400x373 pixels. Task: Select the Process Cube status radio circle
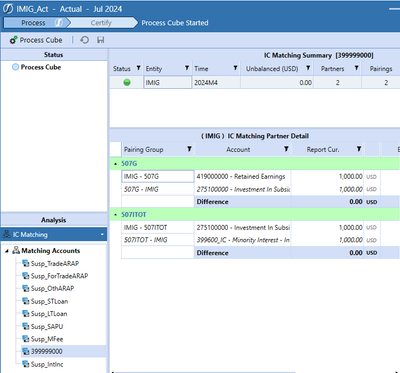point(15,67)
